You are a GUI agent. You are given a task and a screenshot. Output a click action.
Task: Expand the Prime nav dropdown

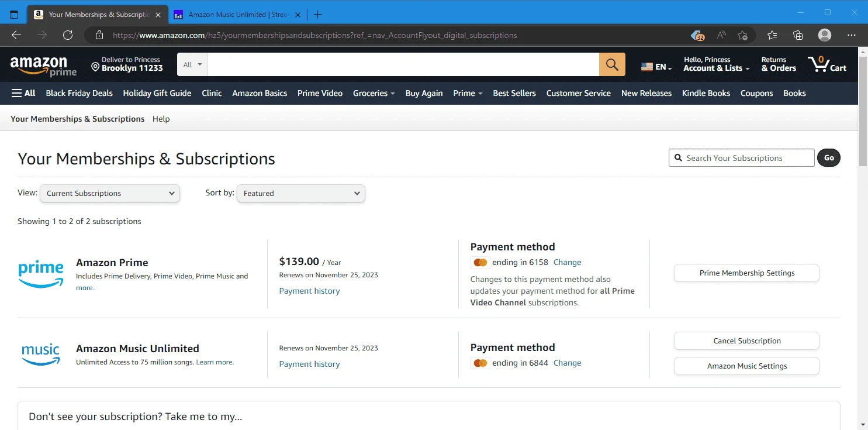point(468,93)
